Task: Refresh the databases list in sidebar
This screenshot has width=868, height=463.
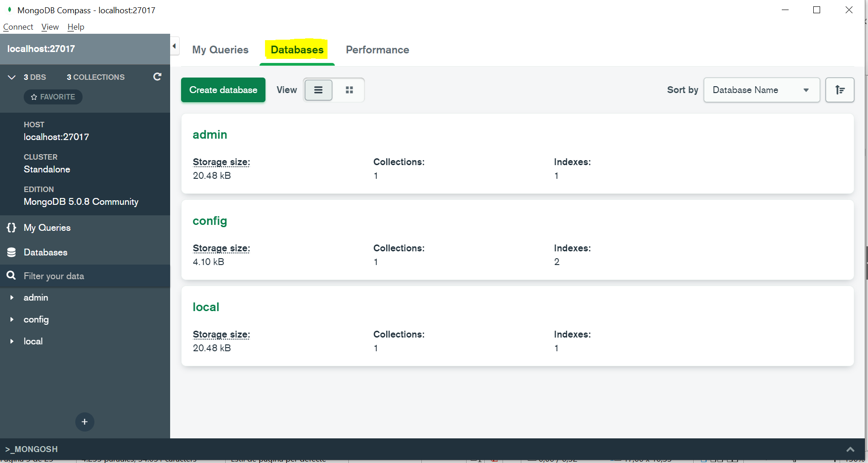Action: point(157,77)
